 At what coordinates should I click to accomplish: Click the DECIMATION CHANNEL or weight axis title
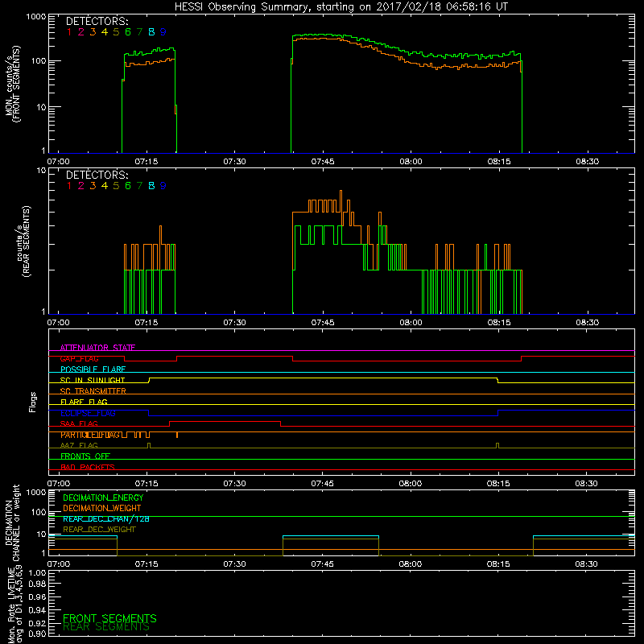(12, 522)
